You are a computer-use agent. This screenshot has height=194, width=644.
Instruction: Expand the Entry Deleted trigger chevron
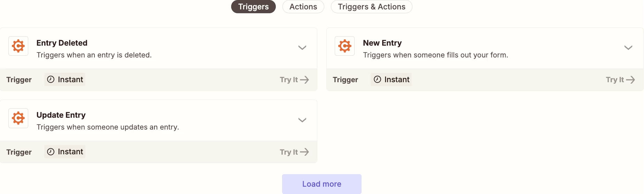pos(302,48)
